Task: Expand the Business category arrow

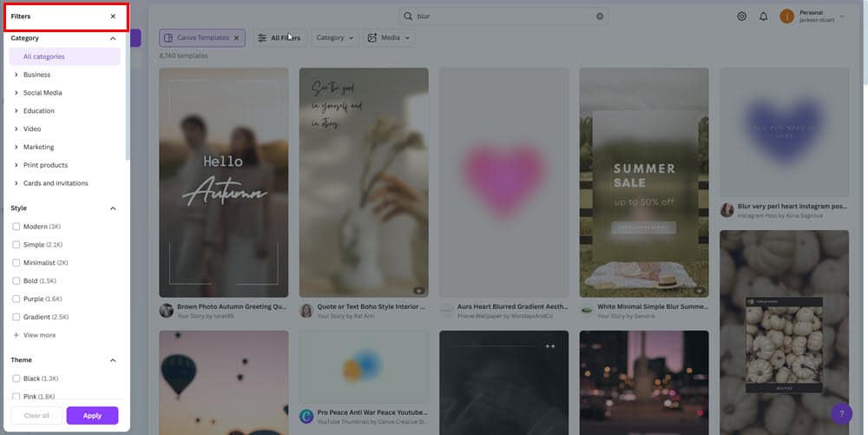Action: click(x=16, y=75)
